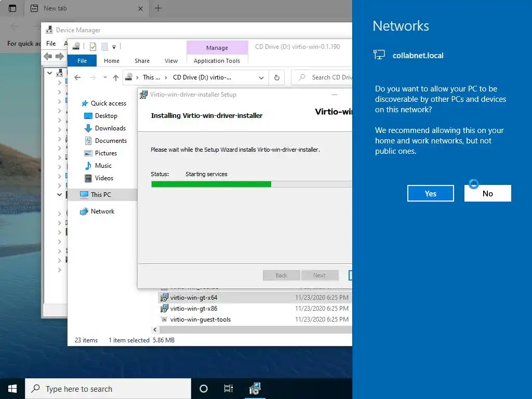This screenshot has height=399, width=532.
Task: Click Device Manager forward arrow toolbar icon
Action: pos(59,56)
